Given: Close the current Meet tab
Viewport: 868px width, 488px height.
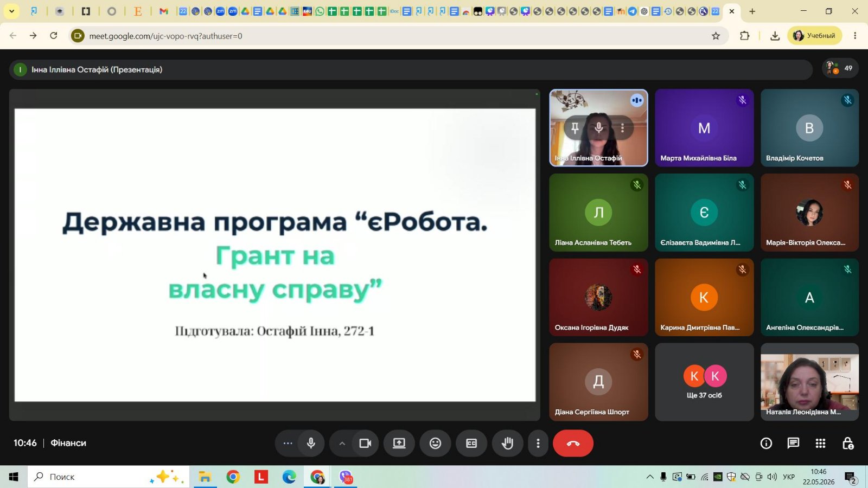Looking at the screenshot, I should 731,11.
